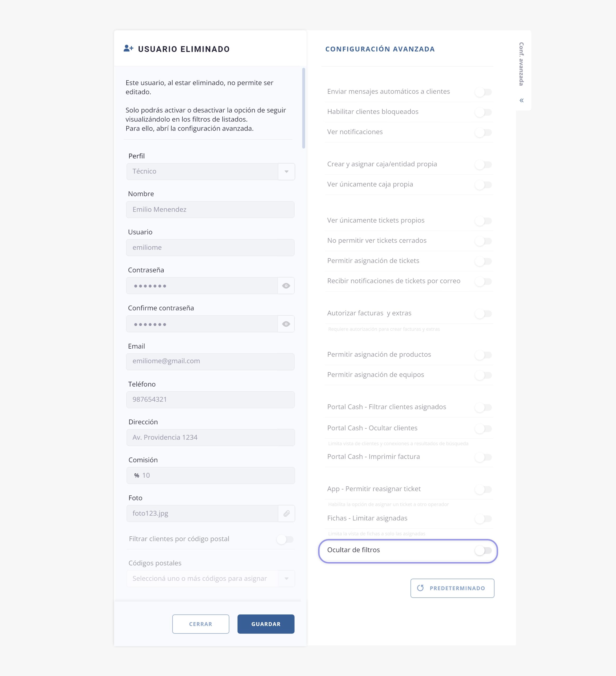The height and width of the screenshot is (676, 616).
Task: Click the reset arrow icon on Predeterminado
Action: [420, 588]
